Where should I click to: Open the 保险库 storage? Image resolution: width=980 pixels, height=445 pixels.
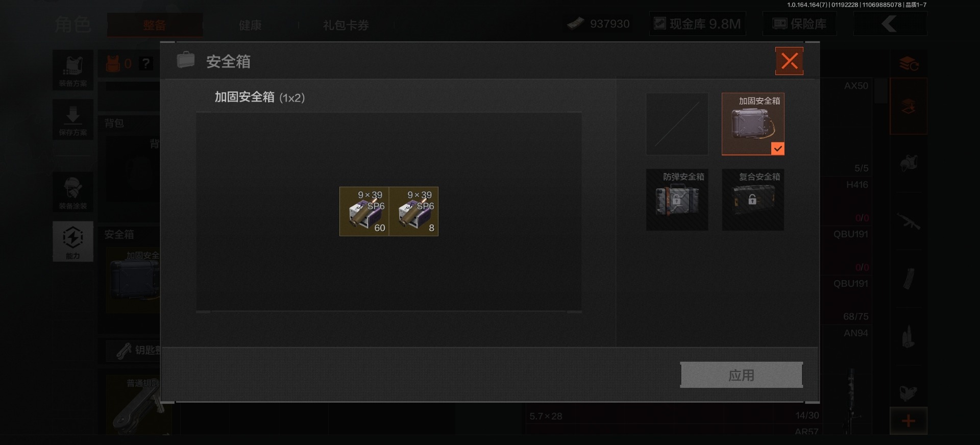(799, 24)
